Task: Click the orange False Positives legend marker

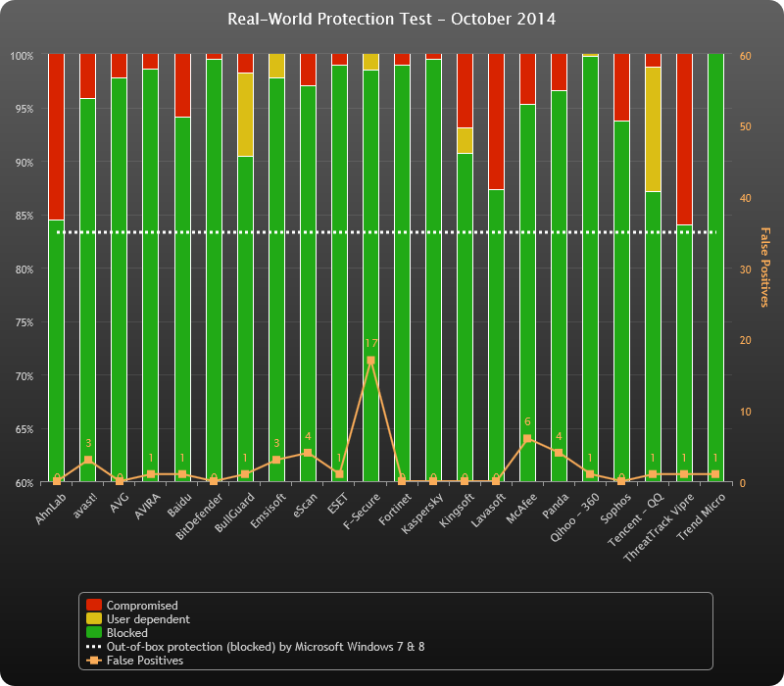Action: (94, 661)
